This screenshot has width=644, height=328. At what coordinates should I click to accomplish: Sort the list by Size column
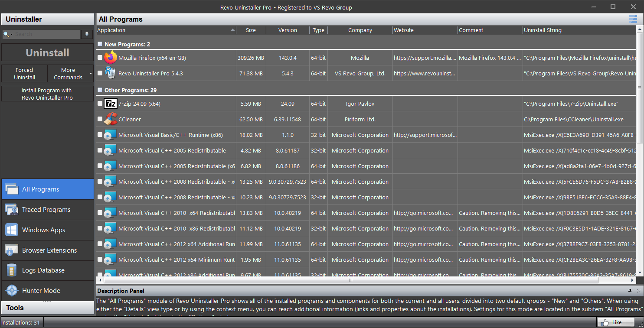coord(251,30)
